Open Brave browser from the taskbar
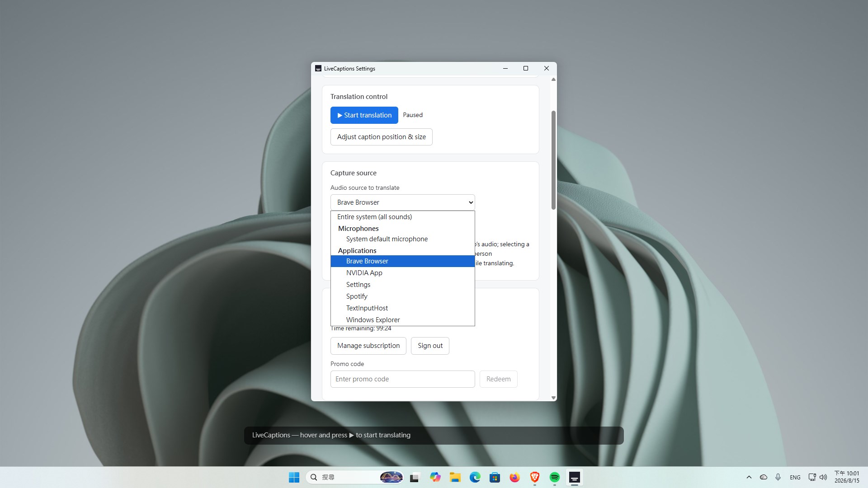Viewport: 868px width, 488px height. coord(534,477)
